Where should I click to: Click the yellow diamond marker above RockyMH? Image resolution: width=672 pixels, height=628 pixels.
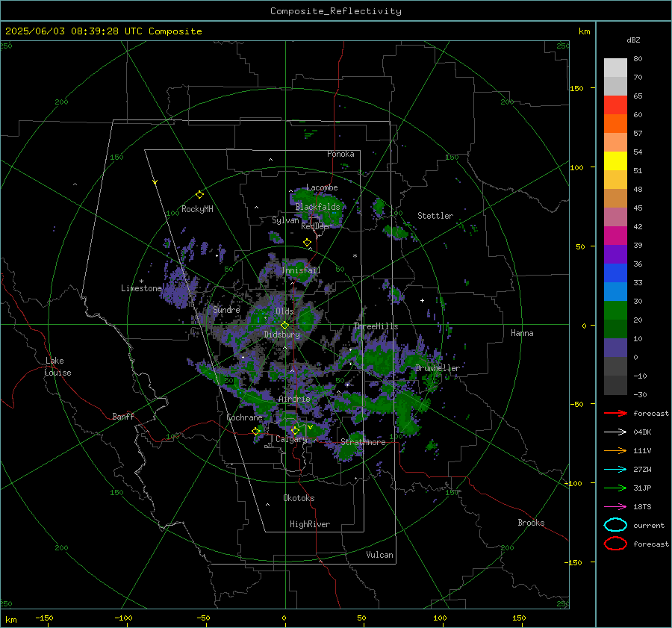(x=199, y=195)
